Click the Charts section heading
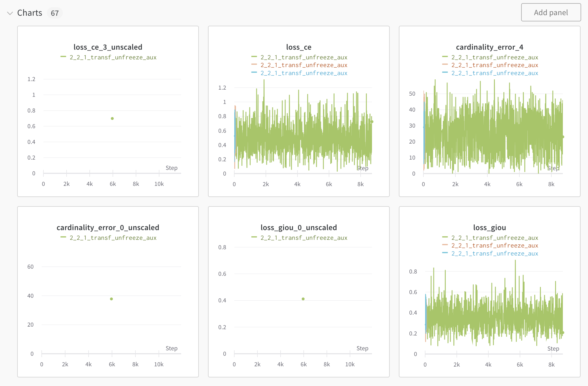 (x=29, y=13)
